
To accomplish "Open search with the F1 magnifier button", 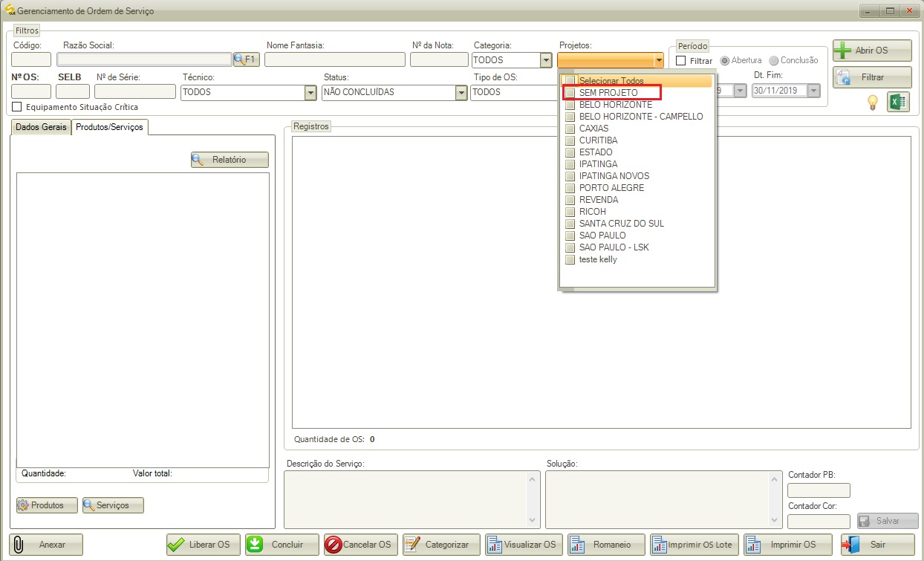I will 247,59.
